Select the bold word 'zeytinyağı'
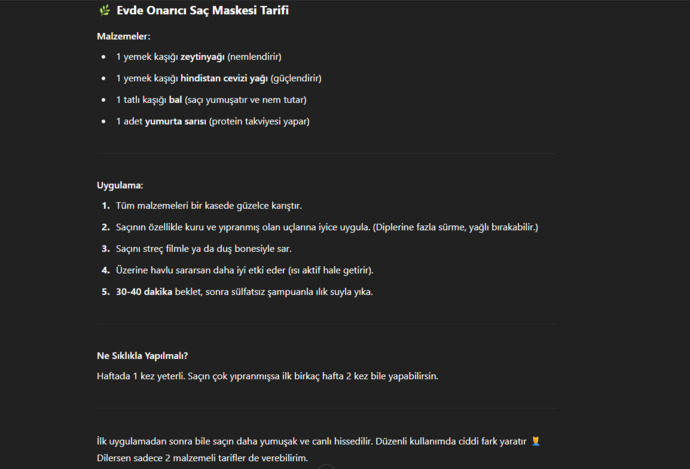The width and height of the screenshot is (690, 469). [x=202, y=57]
